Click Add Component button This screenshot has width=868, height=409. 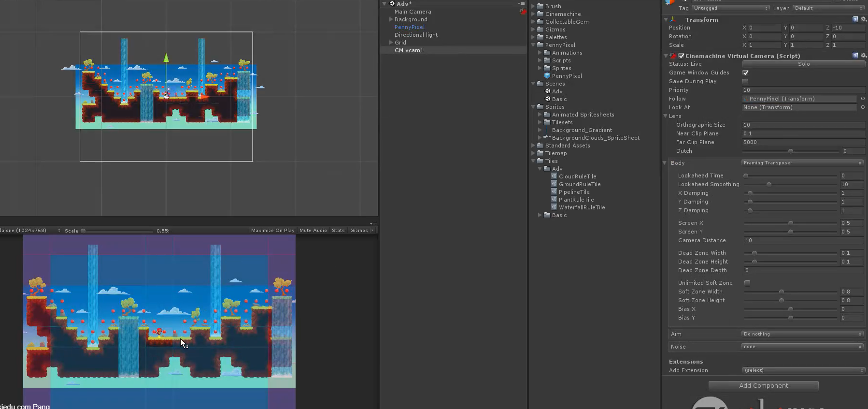[763, 386]
